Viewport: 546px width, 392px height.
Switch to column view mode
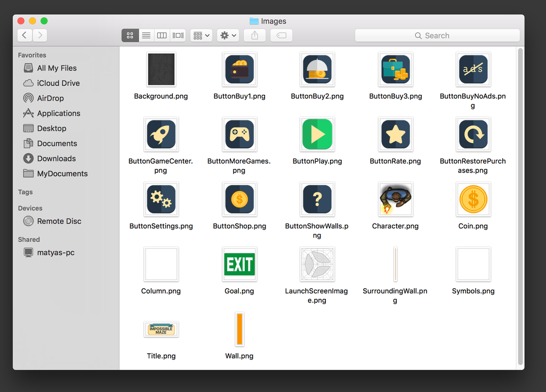162,36
